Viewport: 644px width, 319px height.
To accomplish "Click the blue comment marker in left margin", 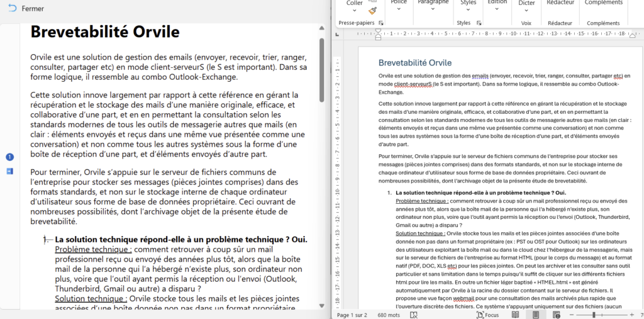I will click(x=9, y=171).
